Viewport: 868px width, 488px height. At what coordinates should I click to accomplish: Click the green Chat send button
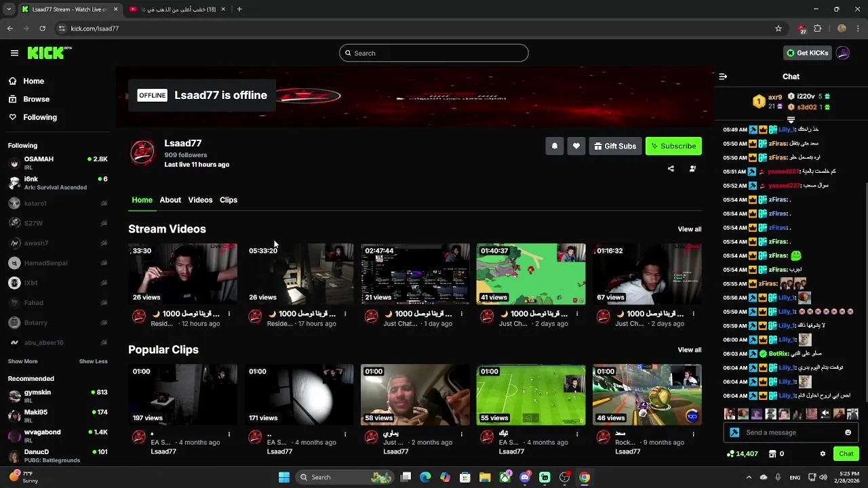[846, 454]
